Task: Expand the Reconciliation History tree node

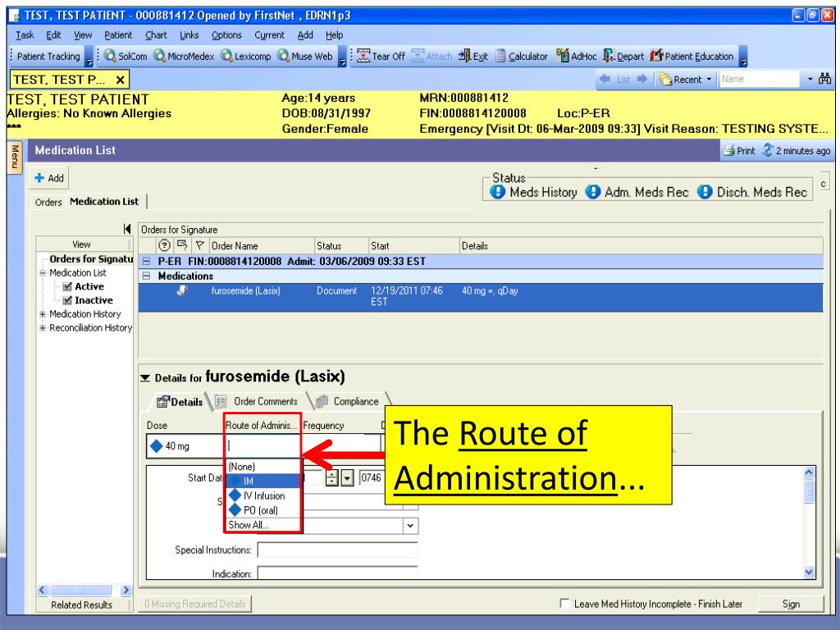Action: tap(42, 328)
